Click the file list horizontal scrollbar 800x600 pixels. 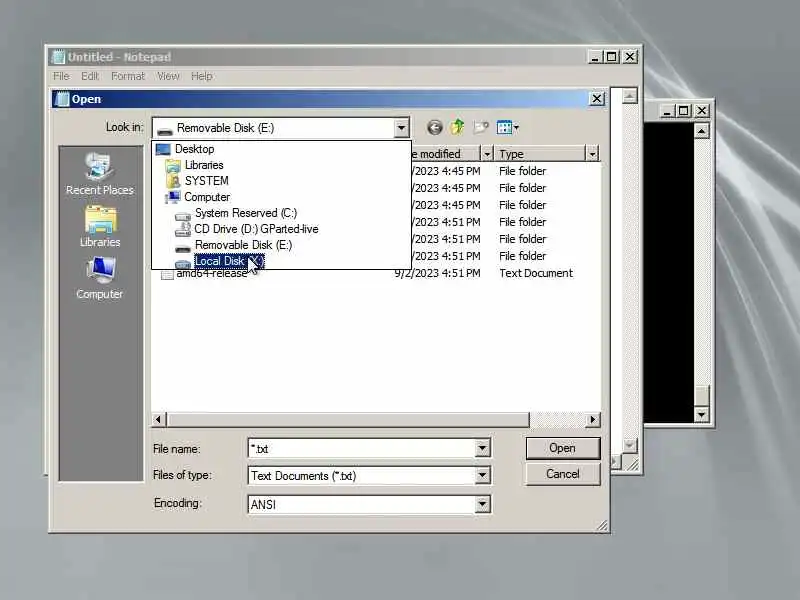(x=348, y=419)
